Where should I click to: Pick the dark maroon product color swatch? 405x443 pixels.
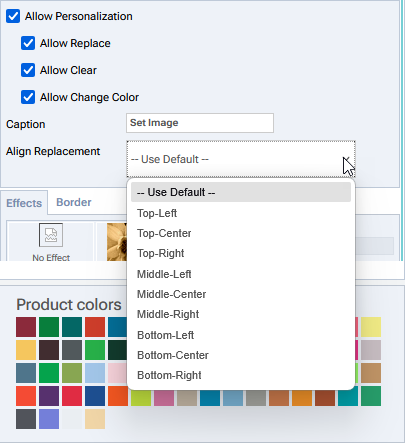pyautogui.click(x=26, y=327)
